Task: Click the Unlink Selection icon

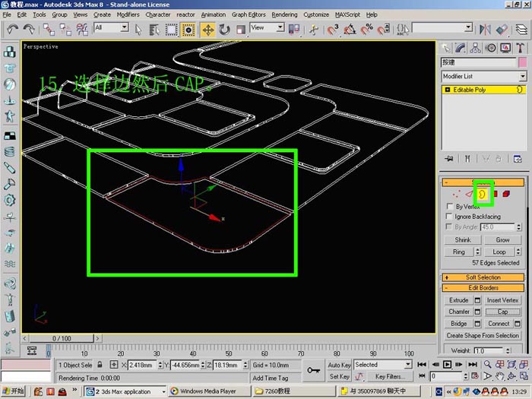Action: click(65, 30)
